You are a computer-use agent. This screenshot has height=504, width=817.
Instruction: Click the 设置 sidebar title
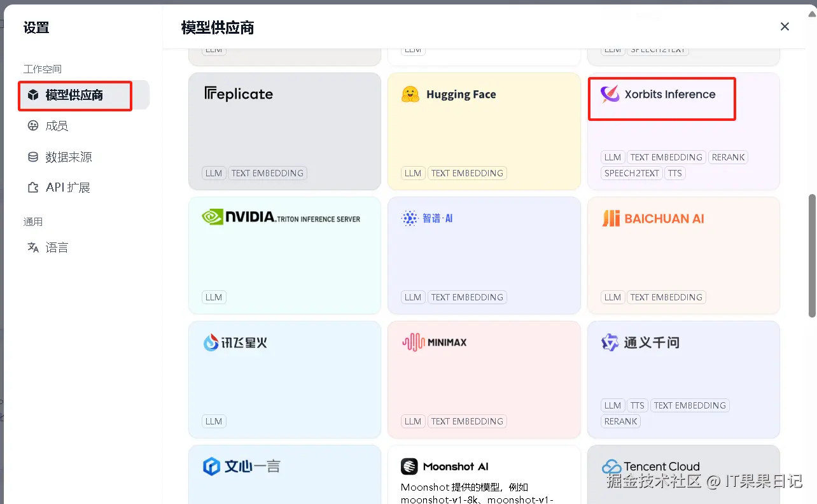[x=36, y=27]
